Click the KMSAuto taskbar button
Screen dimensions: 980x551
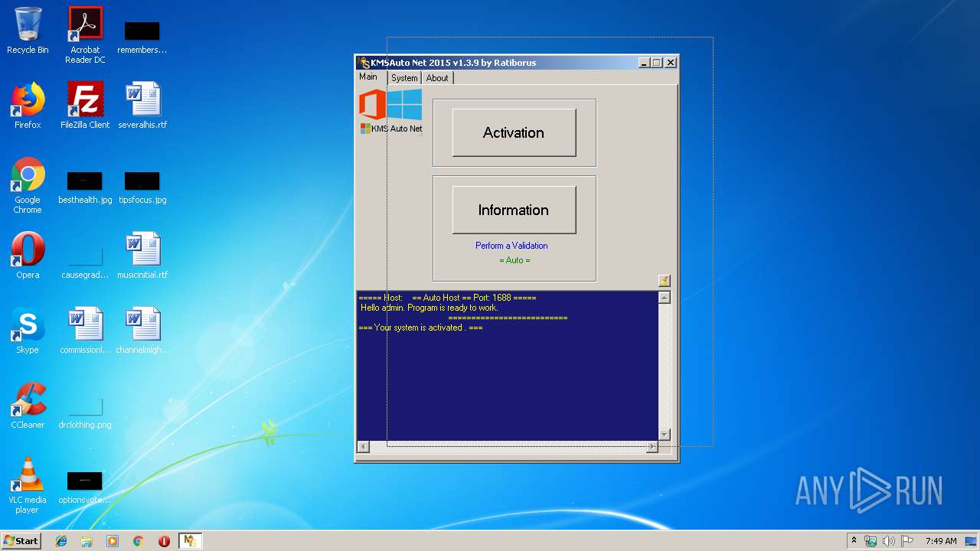(x=190, y=541)
